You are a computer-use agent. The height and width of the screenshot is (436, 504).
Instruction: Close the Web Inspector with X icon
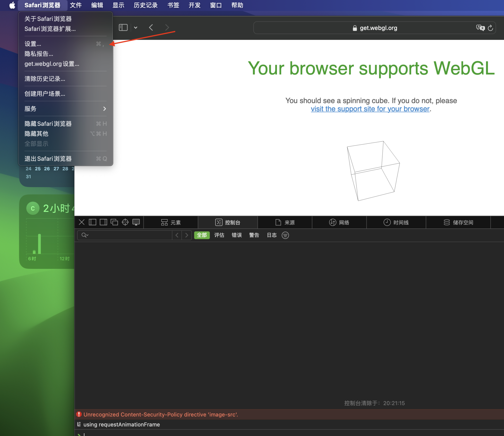[x=81, y=222]
